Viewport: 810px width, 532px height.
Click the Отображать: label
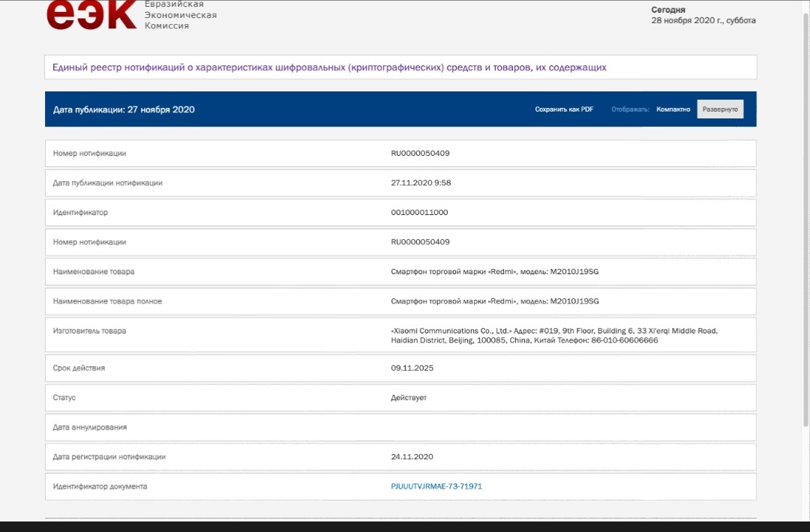click(630, 109)
